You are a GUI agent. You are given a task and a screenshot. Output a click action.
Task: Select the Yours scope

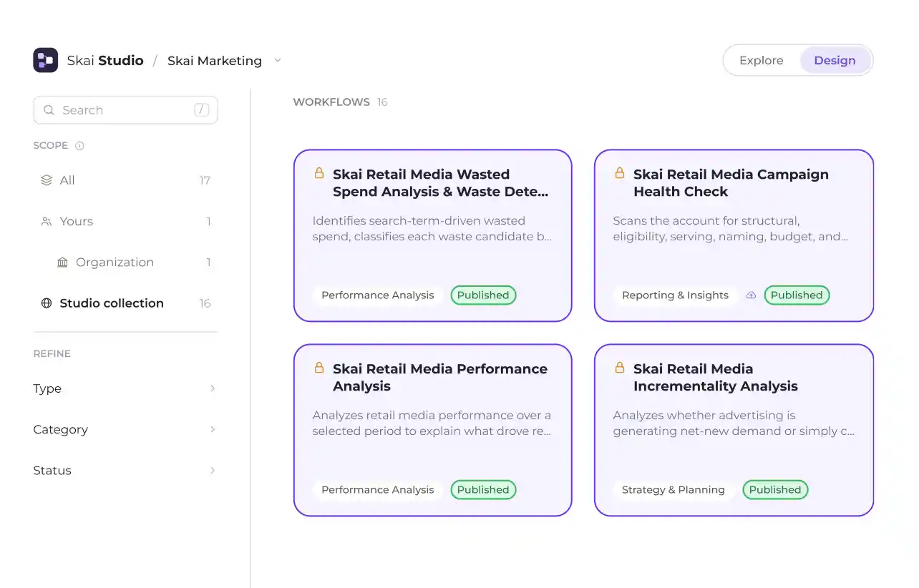125,221
